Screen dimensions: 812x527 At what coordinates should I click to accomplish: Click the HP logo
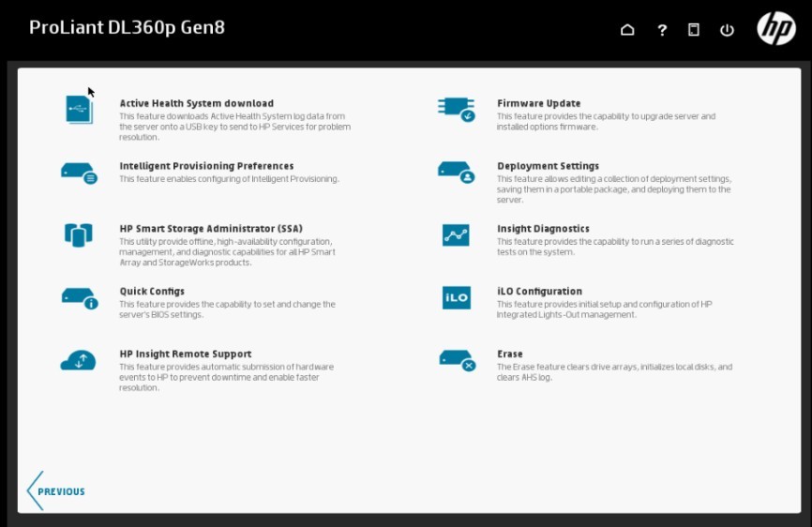coord(776,29)
